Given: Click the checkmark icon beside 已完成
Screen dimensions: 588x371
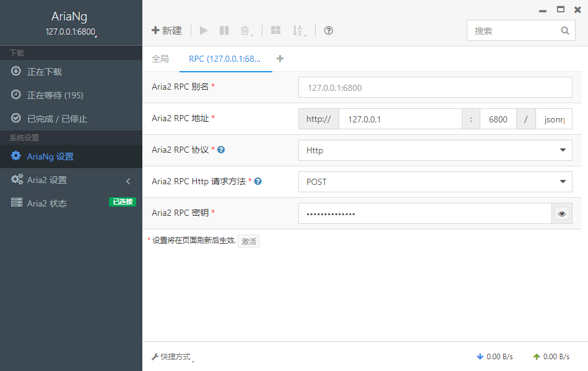Looking at the screenshot, I should pyautogui.click(x=15, y=118).
